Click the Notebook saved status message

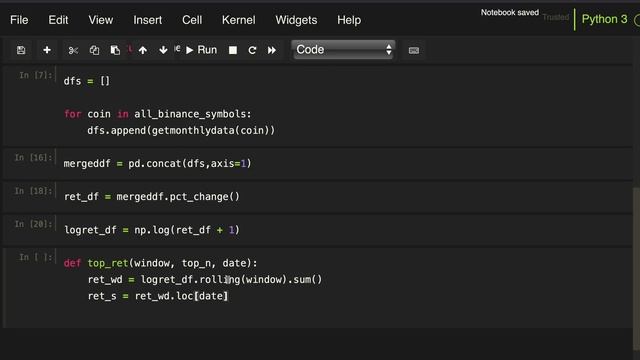[x=509, y=13]
